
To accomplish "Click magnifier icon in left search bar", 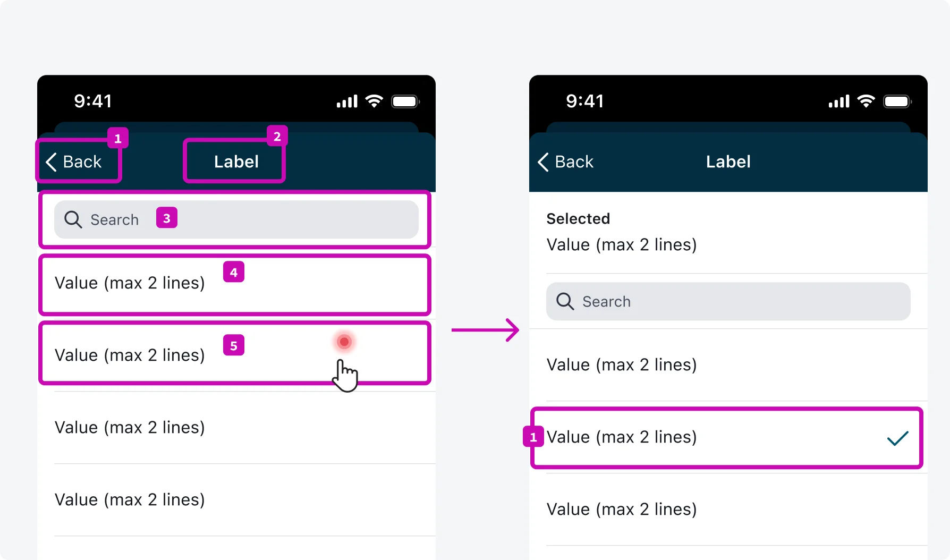I will (73, 219).
